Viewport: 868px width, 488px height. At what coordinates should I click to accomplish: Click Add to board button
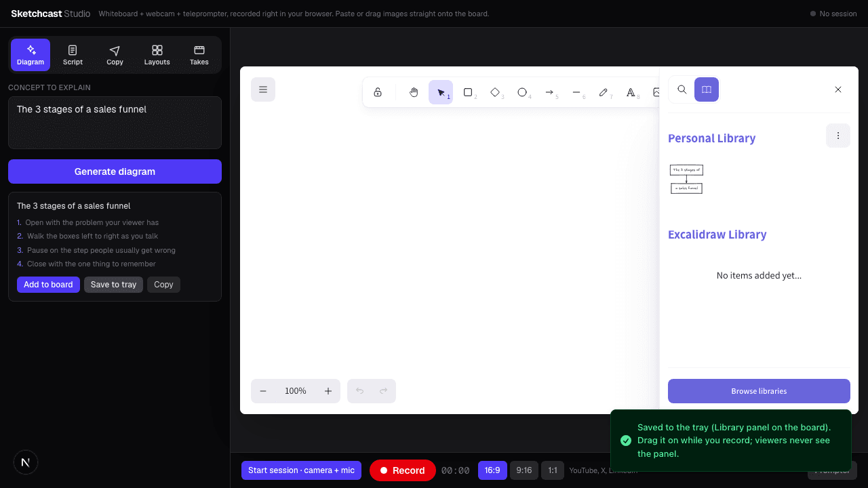[x=48, y=285]
